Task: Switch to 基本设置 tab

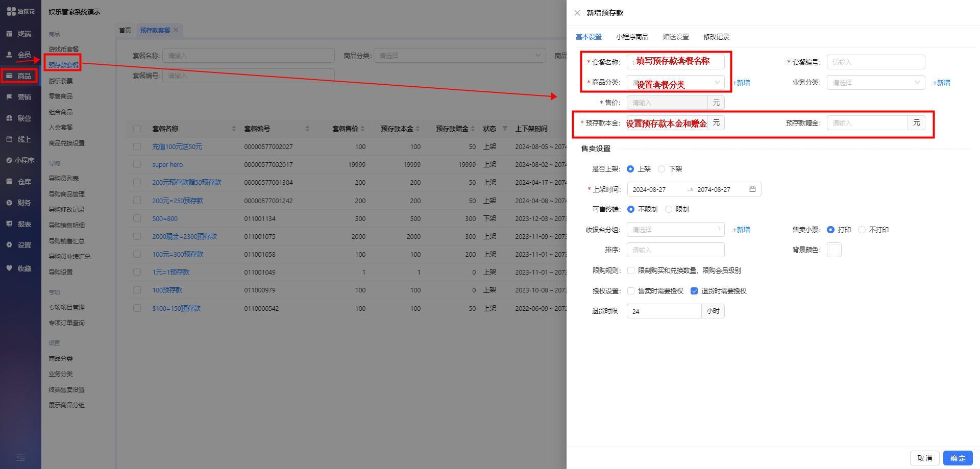Action: coord(589,37)
